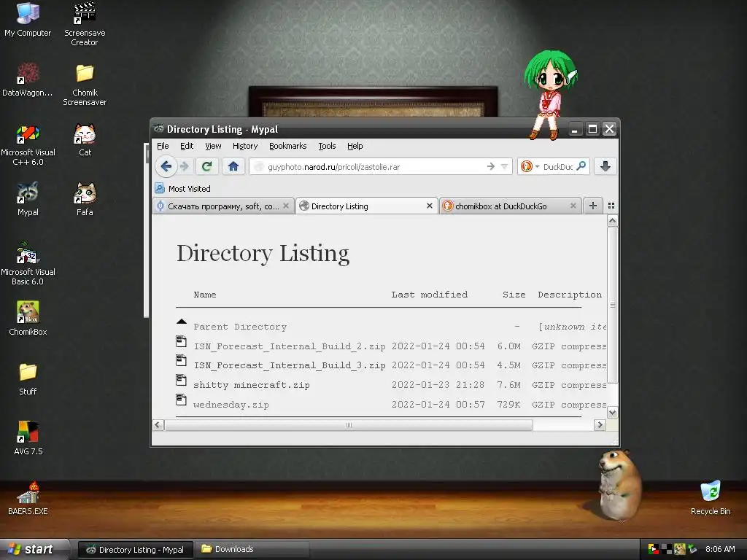Open the Bookmarks menu

click(x=287, y=146)
